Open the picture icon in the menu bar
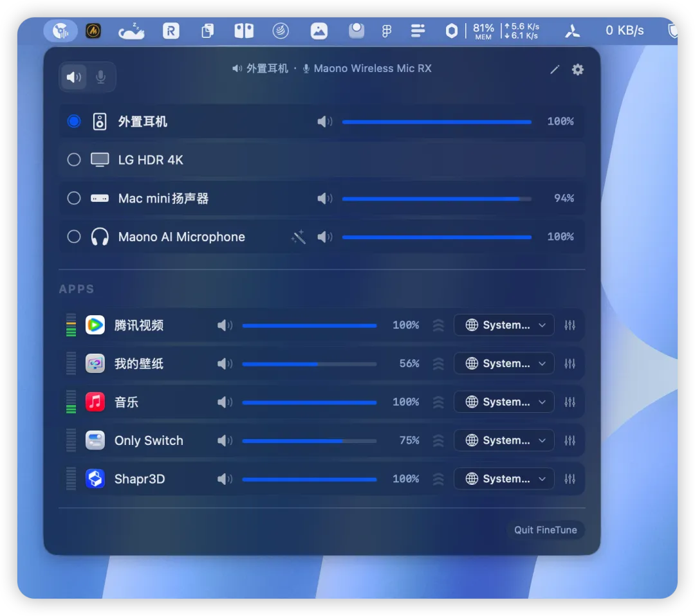Viewport: 695px width, 616px height. coord(319,31)
